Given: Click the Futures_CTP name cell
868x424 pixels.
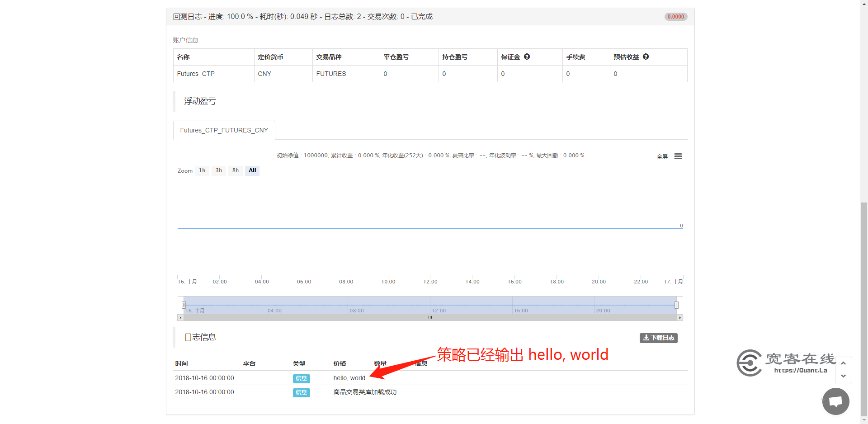Looking at the screenshot, I should point(213,74).
